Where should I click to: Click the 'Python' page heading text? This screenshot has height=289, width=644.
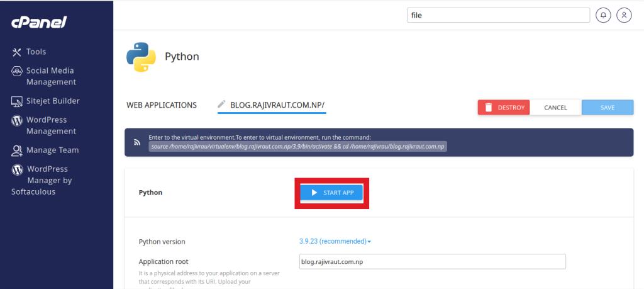[182, 57]
